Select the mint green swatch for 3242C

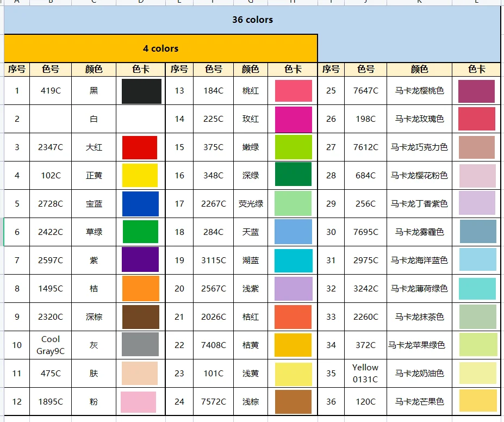[478, 289]
